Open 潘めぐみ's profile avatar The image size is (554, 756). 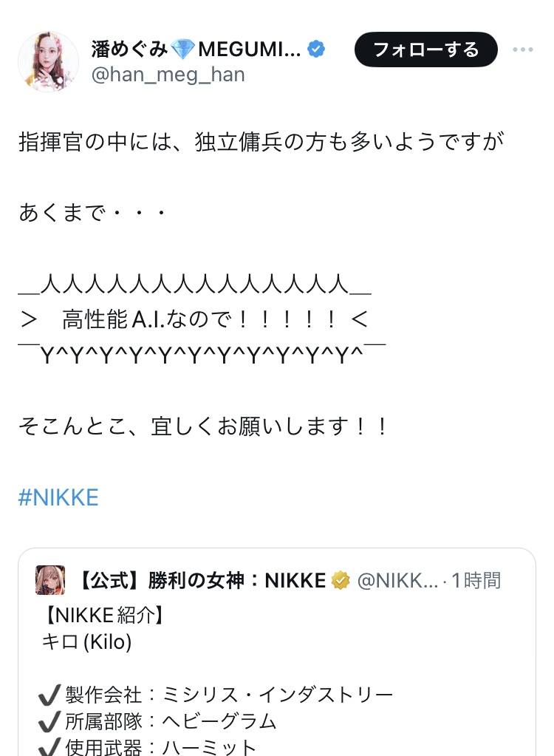click(x=48, y=62)
